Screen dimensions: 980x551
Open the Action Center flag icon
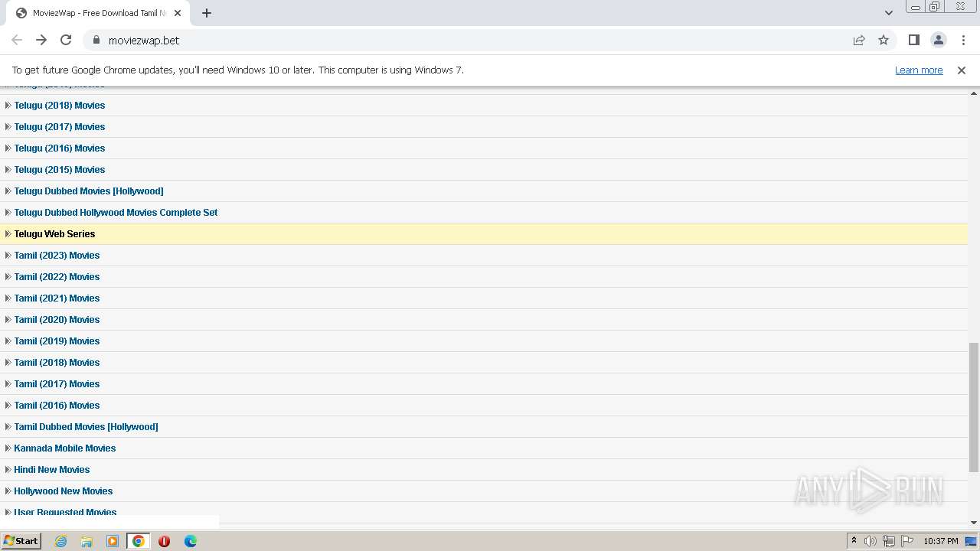pyautogui.click(x=907, y=541)
